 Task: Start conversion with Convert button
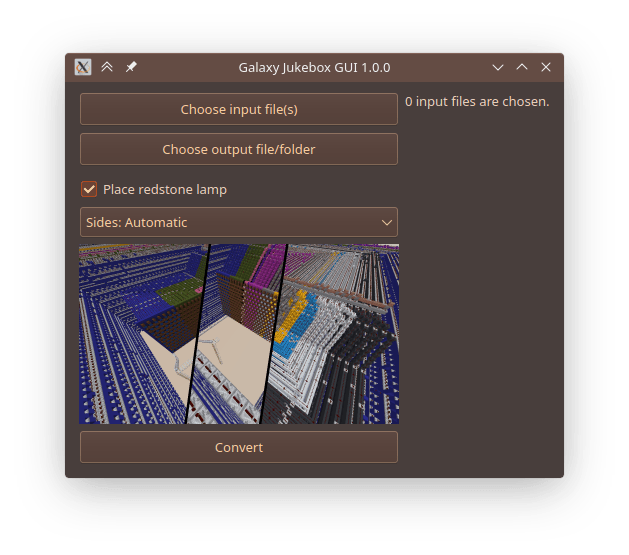[239, 447]
